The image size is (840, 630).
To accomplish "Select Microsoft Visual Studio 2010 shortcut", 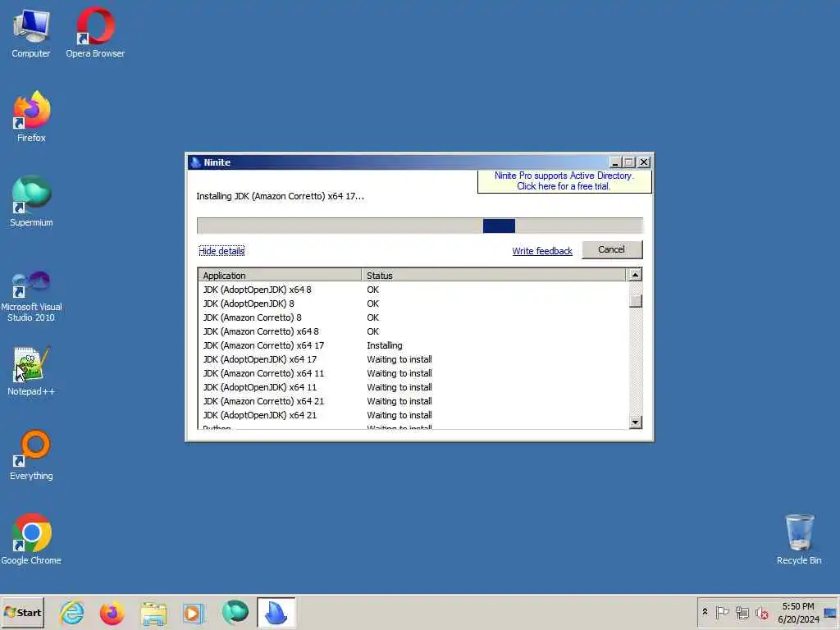I will pos(31,295).
